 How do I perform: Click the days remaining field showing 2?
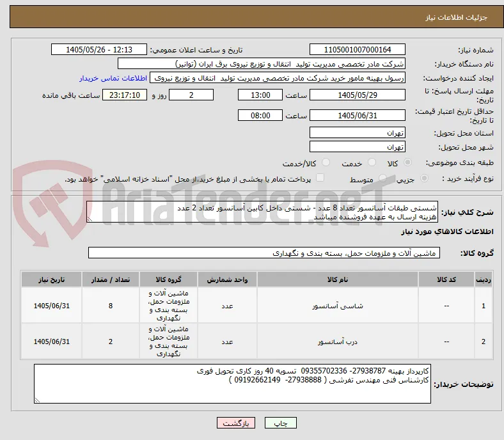click(191, 95)
